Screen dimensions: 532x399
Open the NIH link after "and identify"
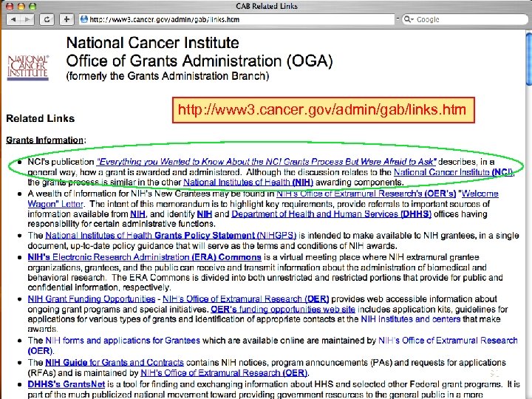click(x=204, y=214)
